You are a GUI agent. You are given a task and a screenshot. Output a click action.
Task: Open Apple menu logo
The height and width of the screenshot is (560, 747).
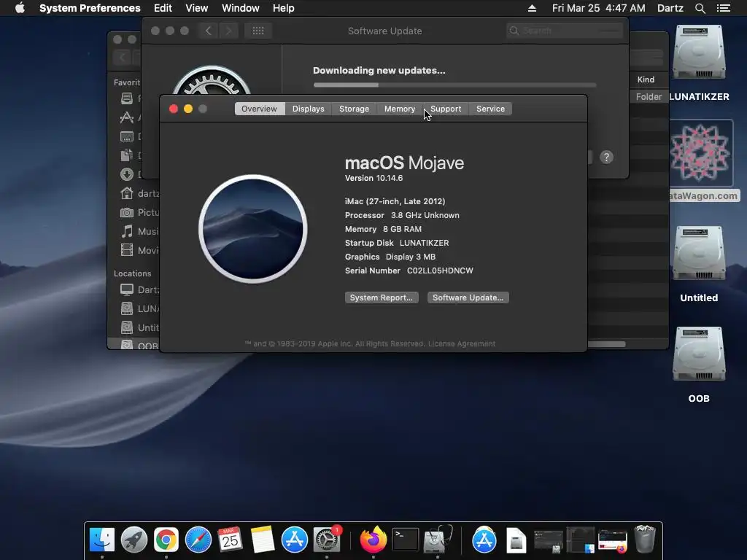20,8
